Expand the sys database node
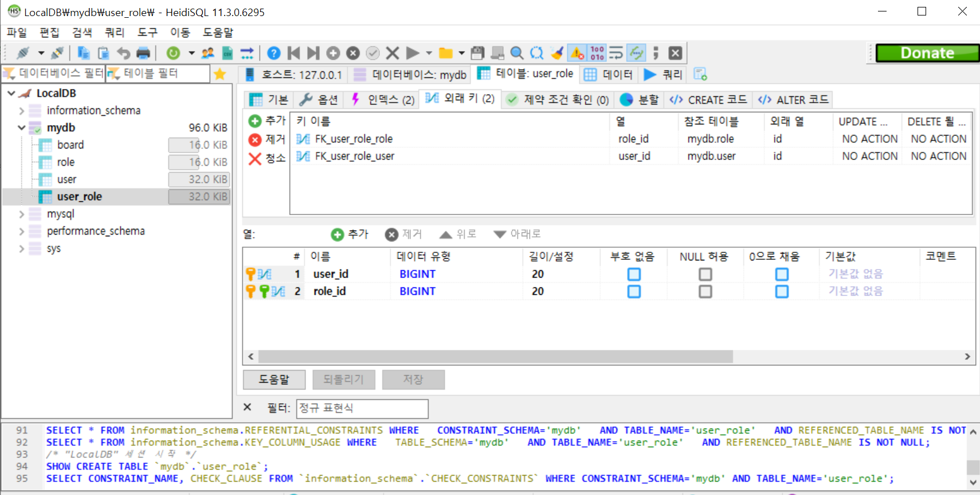This screenshot has width=980, height=495. tap(22, 248)
